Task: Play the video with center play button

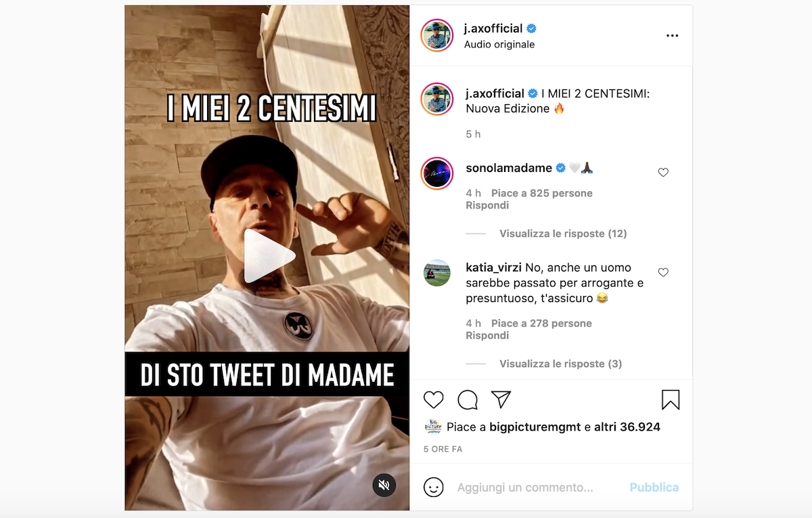Action: [x=269, y=256]
